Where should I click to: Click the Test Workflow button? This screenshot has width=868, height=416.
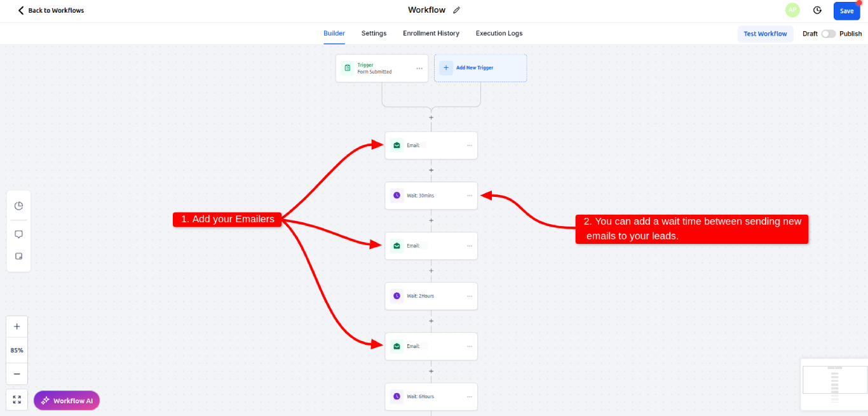tap(765, 34)
